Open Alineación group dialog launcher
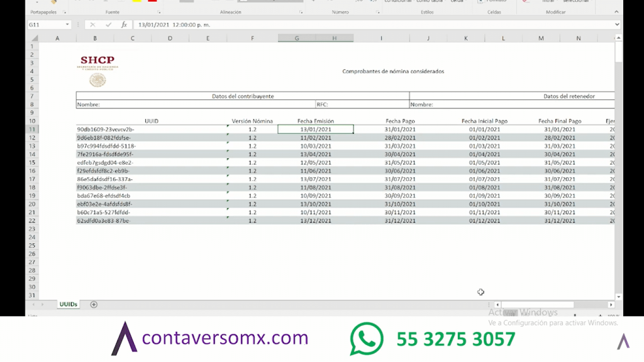This screenshot has width=644, height=362. [301, 13]
